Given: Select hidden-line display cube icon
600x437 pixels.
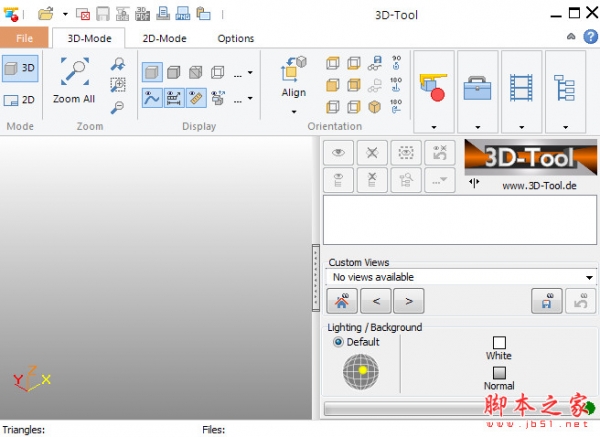Looking at the screenshot, I should tap(196, 72).
